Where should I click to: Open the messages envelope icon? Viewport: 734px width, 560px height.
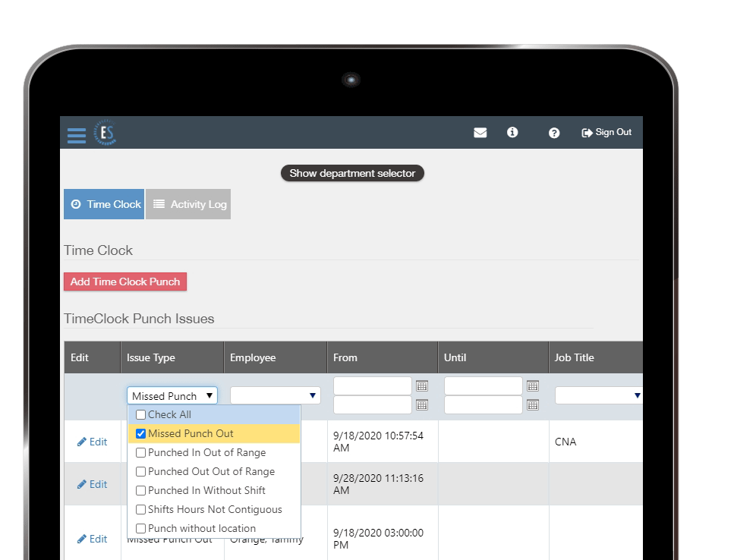[480, 133]
